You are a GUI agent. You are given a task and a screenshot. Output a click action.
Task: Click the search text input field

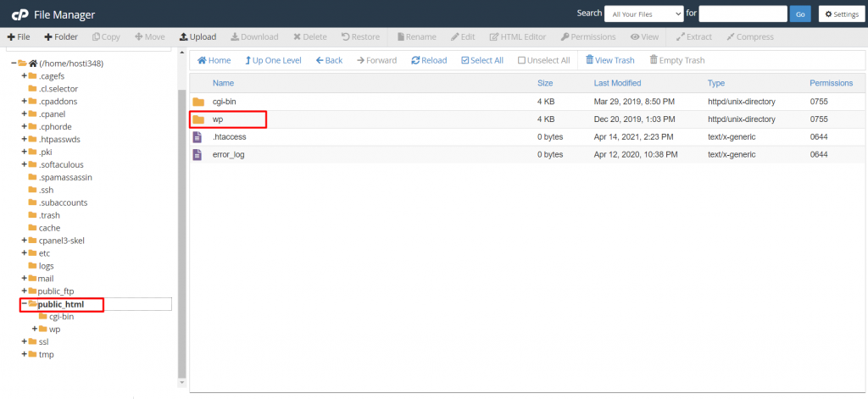[x=743, y=14]
